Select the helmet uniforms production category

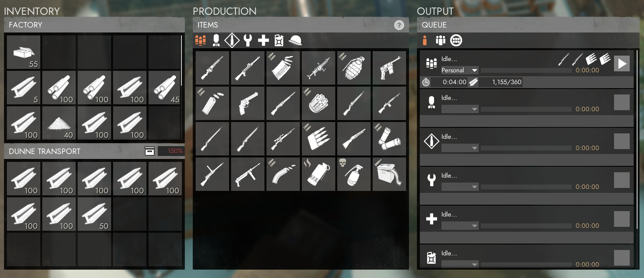[x=295, y=40]
